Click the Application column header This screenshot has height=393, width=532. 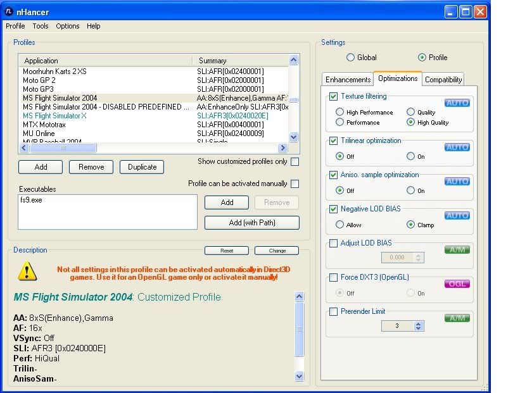point(106,61)
